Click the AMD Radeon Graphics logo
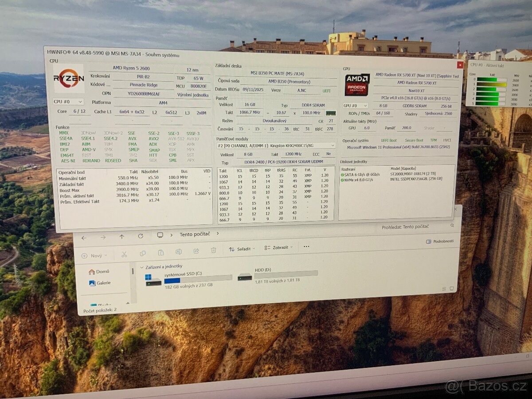Screen dimensions: 532x399 (x=357, y=84)
